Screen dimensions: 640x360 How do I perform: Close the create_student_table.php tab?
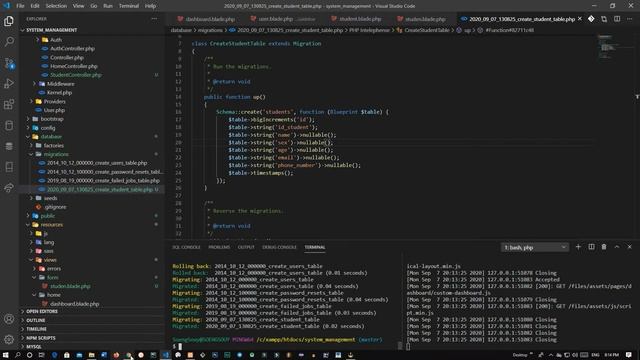[x=580, y=19]
